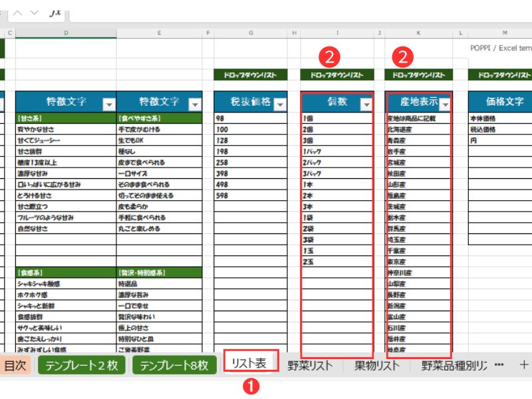
Task: Select column D header
Action: (65, 33)
